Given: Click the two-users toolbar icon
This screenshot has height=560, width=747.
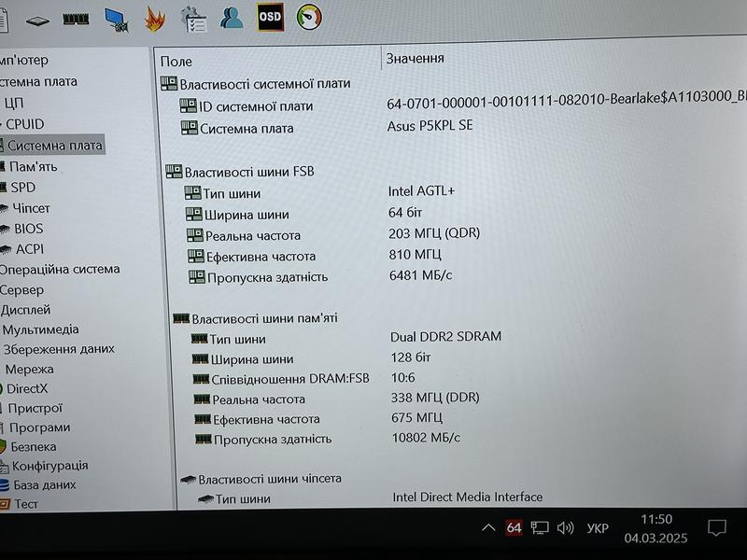Looking at the screenshot, I should tap(233, 17).
